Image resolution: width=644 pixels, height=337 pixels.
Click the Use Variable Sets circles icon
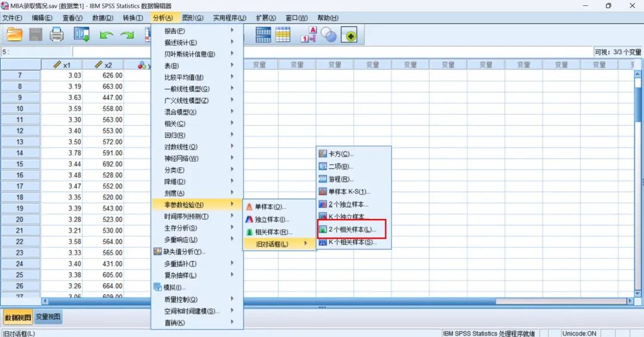pyautogui.click(x=329, y=35)
